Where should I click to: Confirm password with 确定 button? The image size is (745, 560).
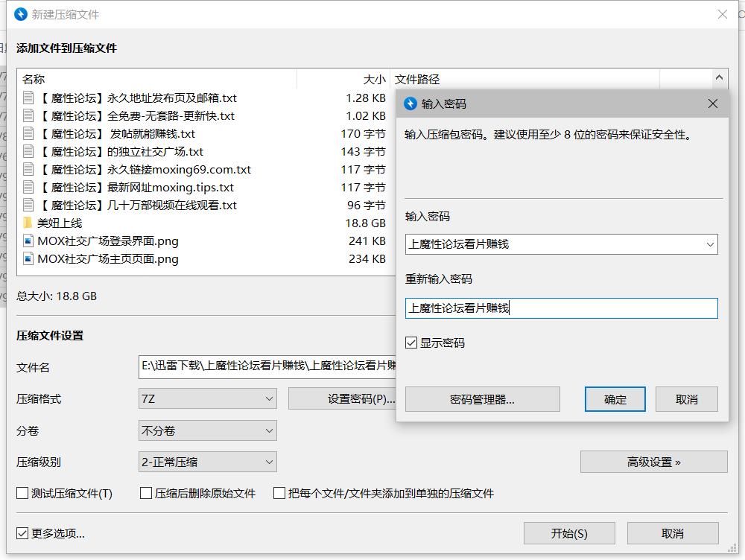(615, 399)
